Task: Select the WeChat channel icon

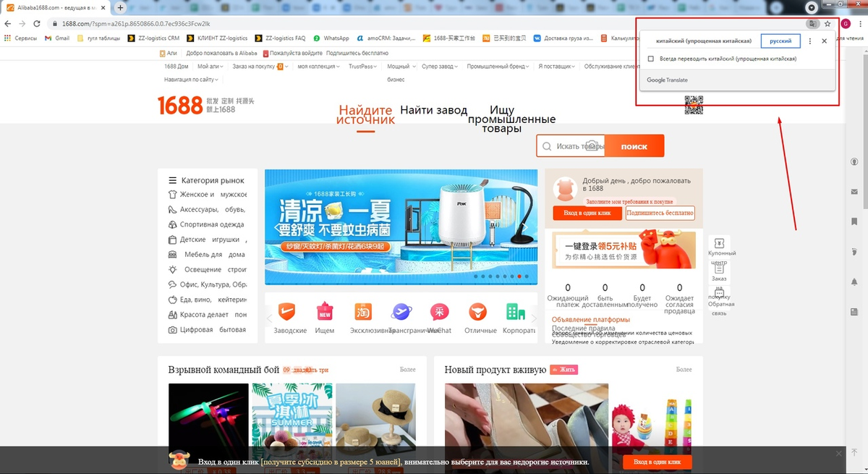Action: [439, 313]
